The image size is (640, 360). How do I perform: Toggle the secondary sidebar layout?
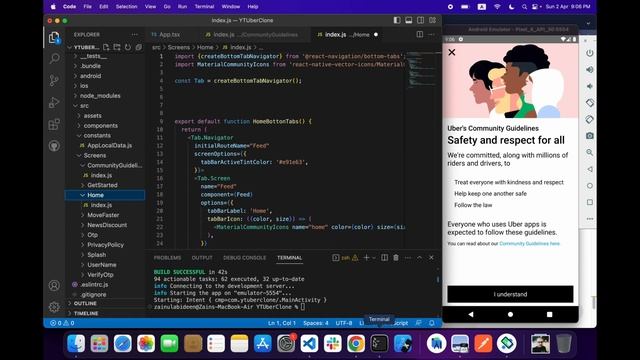click(x=420, y=20)
